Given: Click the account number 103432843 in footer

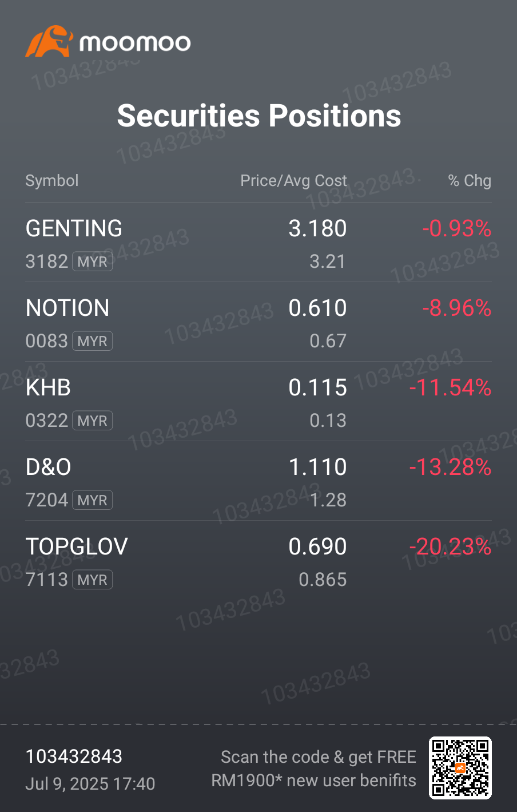Looking at the screenshot, I should tap(74, 756).
